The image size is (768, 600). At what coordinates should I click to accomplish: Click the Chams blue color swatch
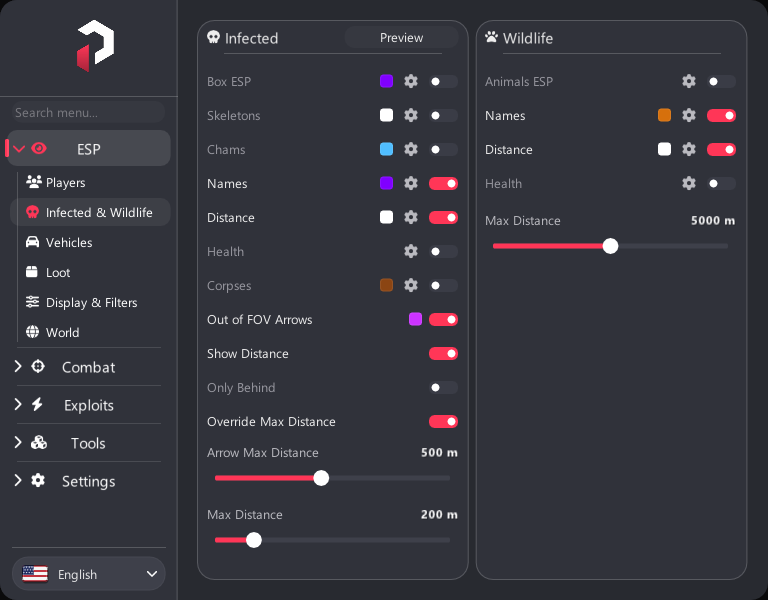[386, 149]
